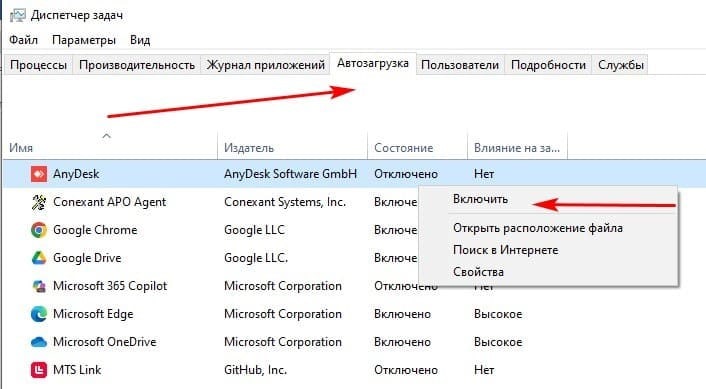Click the Google Drive icon

coord(39,258)
